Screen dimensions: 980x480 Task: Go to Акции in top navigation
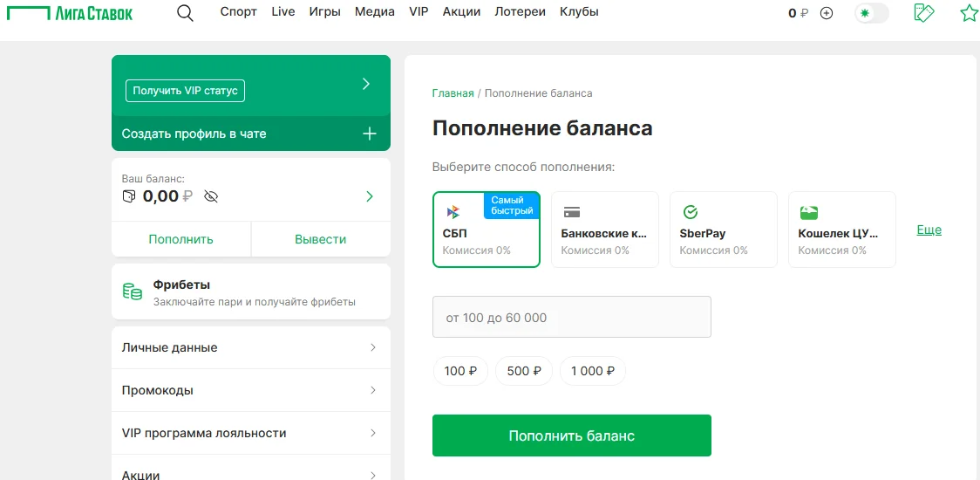(x=461, y=12)
